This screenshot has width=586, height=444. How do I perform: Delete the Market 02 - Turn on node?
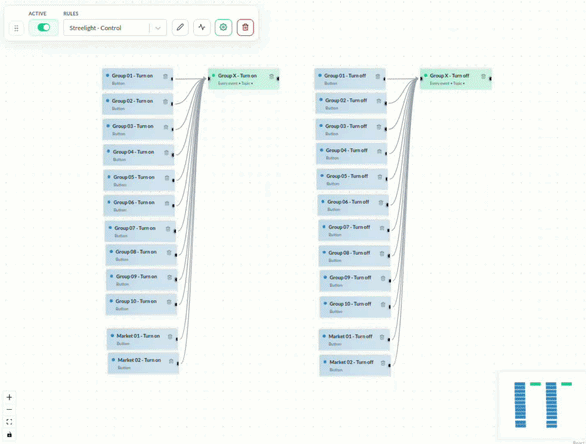click(x=171, y=361)
